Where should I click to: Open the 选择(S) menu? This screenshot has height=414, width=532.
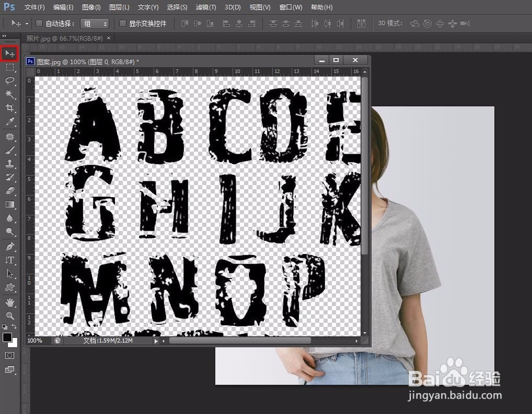pyautogui.click(x=177, y=7)
